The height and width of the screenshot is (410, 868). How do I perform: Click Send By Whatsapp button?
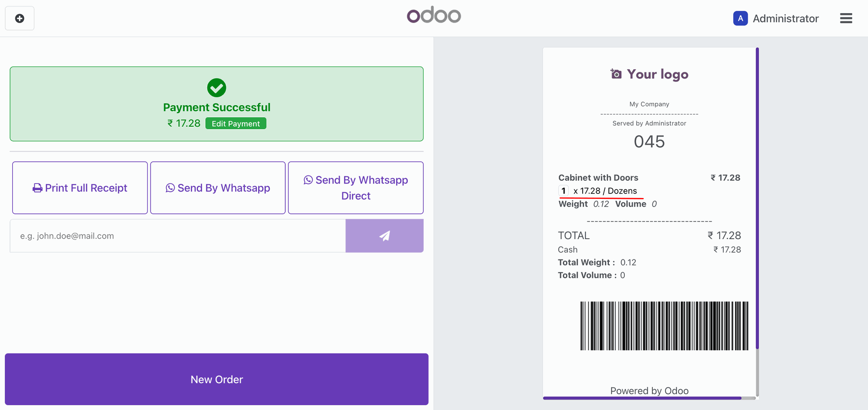click(218, 188)
